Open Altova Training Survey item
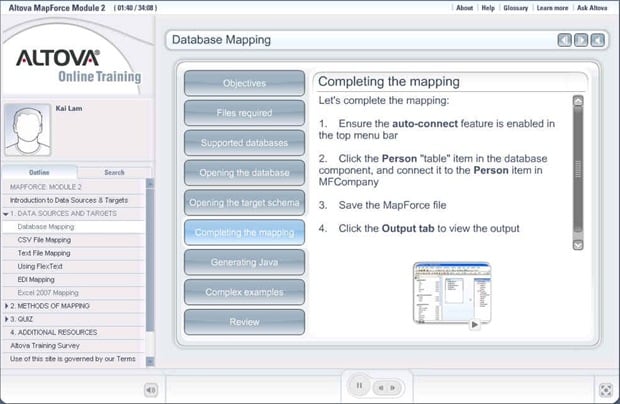The width and height of the screenshot is (620, 404). point(74,345)
